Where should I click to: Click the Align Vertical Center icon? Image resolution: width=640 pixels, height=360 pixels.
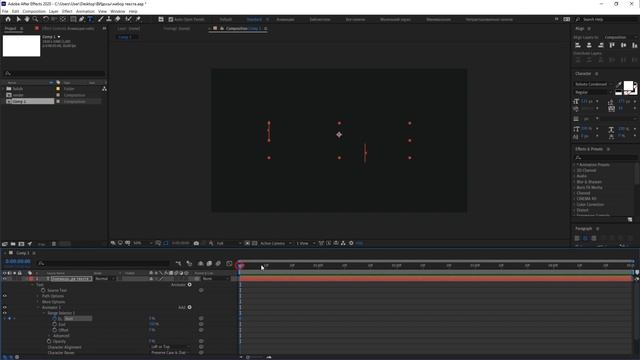point(623,45)
